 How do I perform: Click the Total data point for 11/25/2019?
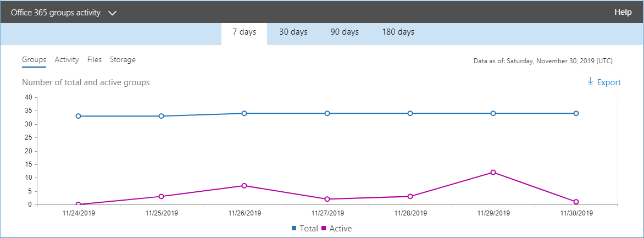click(x=161, y=116)
